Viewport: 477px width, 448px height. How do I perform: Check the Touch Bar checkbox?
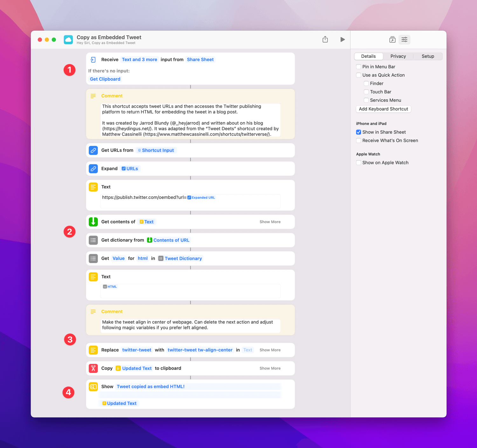point(366,92)
